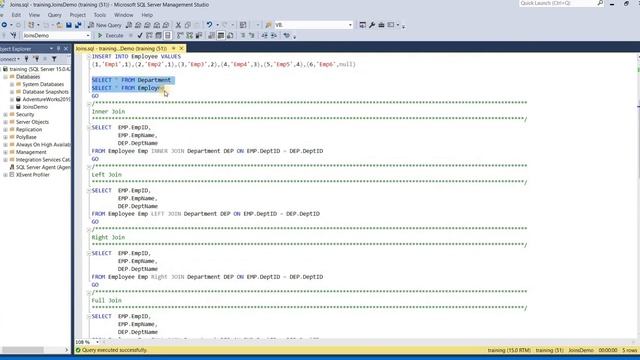Click Specify Values for Template Parameters icon

click(x=287, y=36)
